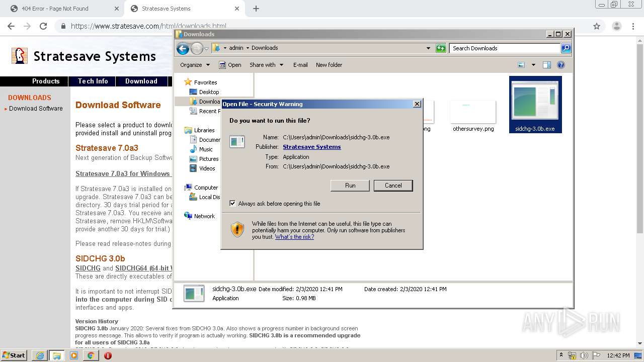
Task: Open a new browser tab
Action: (x=256, y=9)
